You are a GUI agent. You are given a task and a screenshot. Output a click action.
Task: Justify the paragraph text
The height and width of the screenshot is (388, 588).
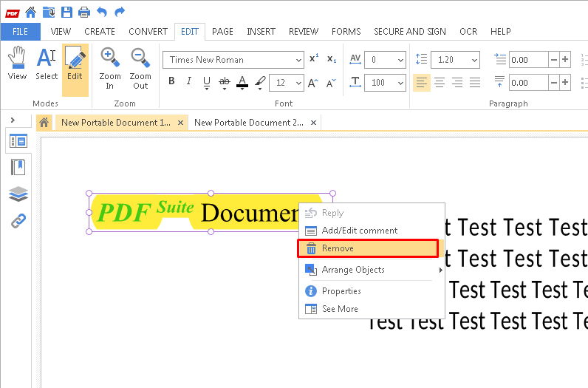tap(475, 83)
